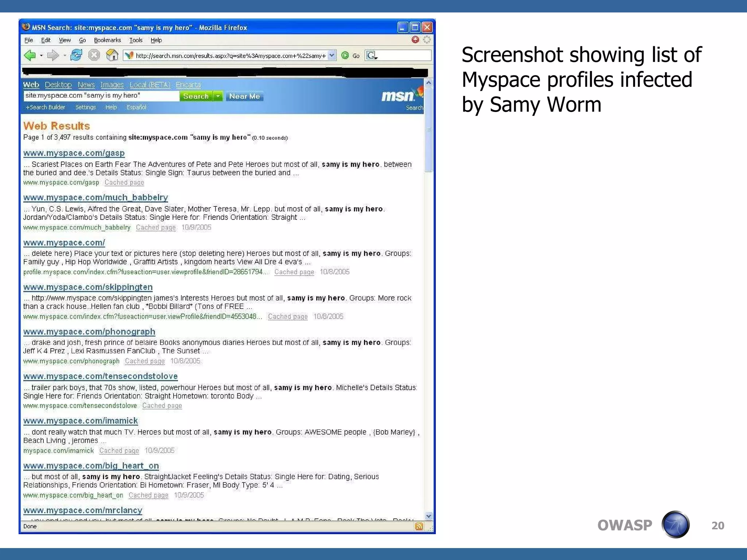Expand the address bar URL dropdown

[x=331, y=55]
